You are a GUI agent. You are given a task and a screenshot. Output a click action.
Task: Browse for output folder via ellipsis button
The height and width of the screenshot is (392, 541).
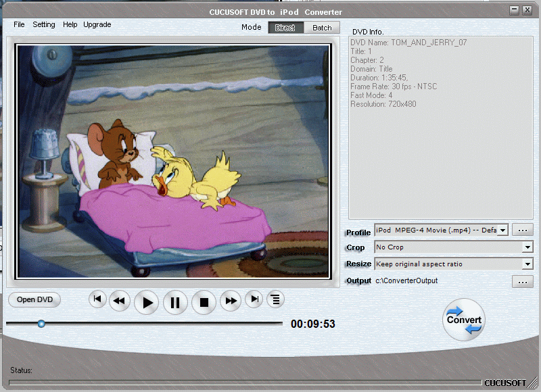click(522, 282)
